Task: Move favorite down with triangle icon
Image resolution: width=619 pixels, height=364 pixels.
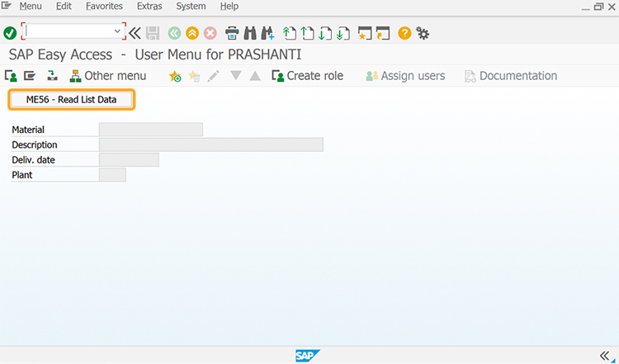Action: (x=236, y=76)
